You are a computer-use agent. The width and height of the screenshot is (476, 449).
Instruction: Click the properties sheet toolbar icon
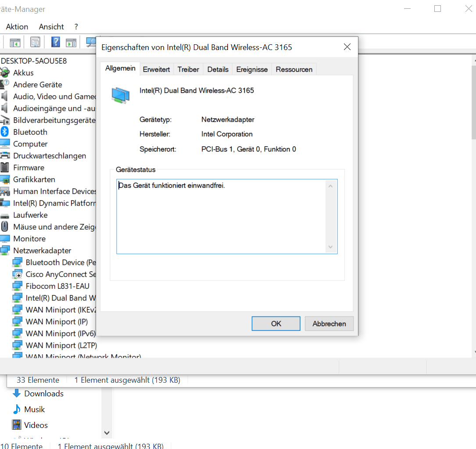(x=35, y=42)
